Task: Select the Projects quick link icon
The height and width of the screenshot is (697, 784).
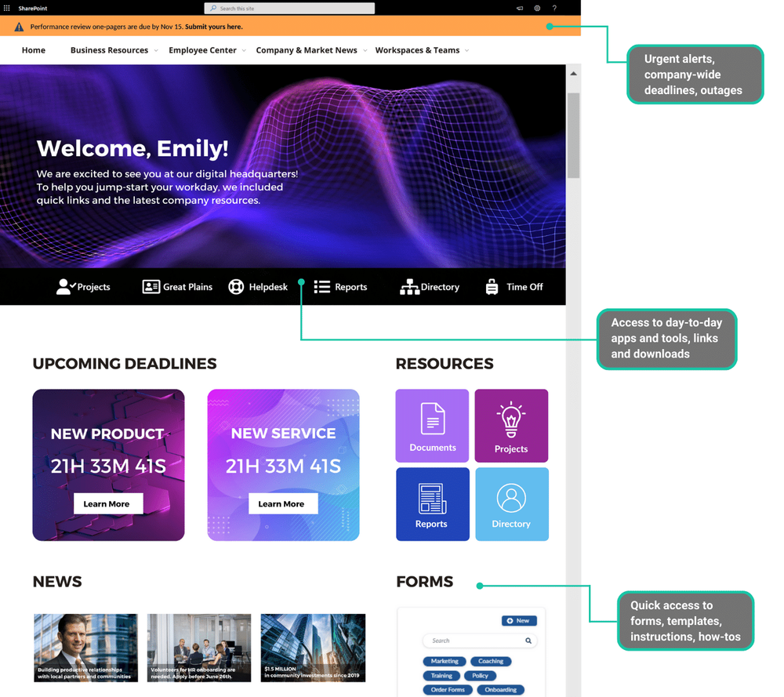Action: [x=63, y=286]
